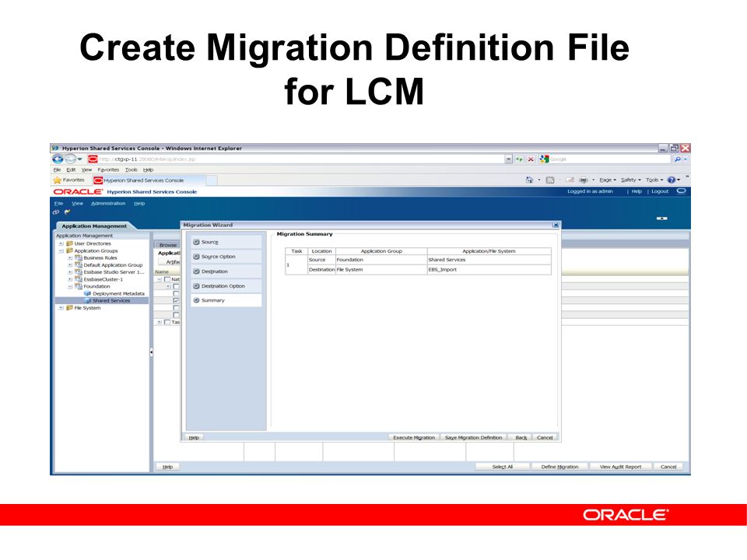Expand the Business Rules tree node
The width and height of the screenshot is (747, 560).
point(70,257)
